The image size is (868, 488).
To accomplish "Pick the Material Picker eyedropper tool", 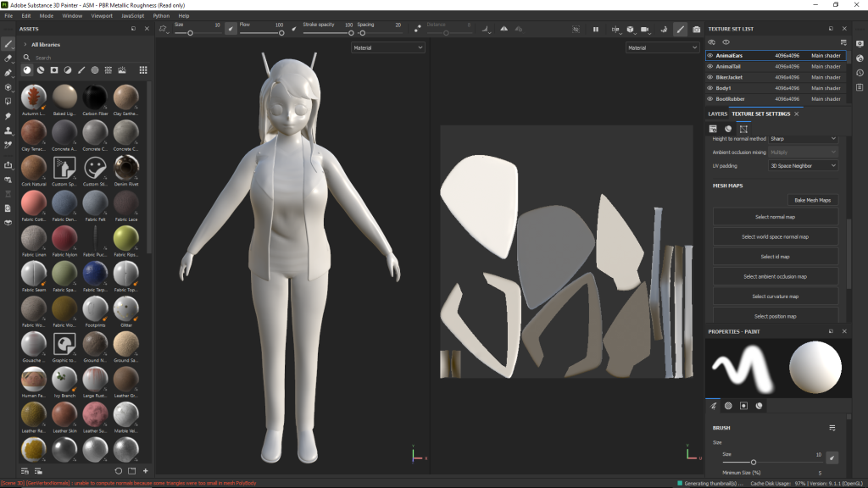I will (8, 145).
